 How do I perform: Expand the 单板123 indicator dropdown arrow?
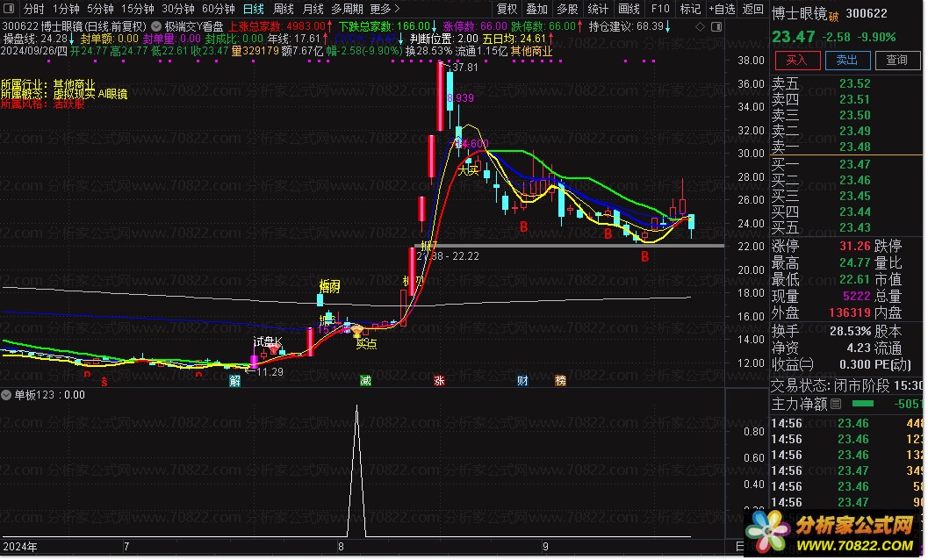point(6,395)
